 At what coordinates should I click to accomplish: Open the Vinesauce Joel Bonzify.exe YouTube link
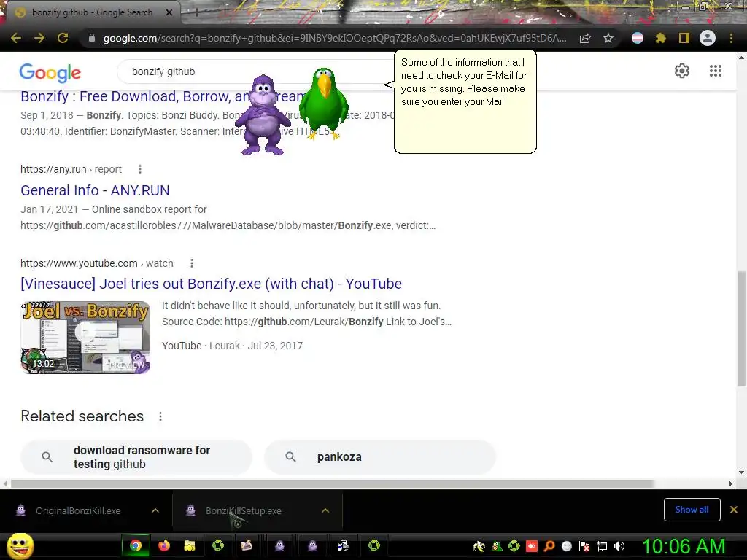(211, 284)
